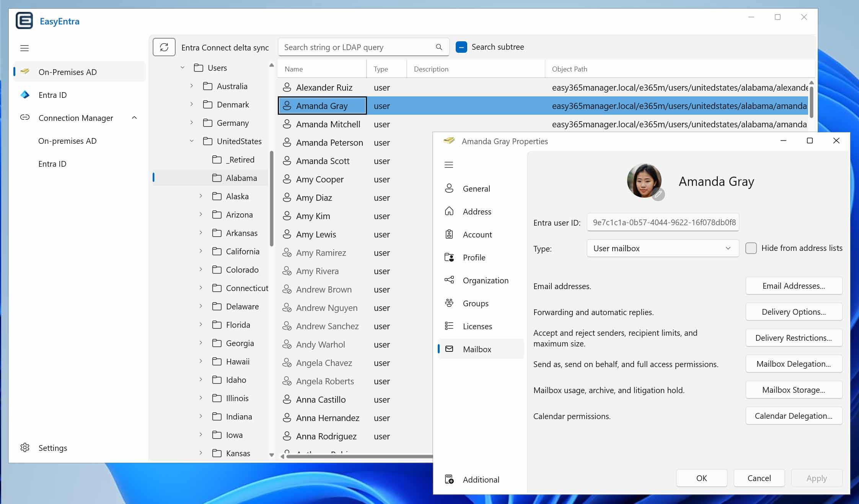Switch to the Groups section

point(481,303)
